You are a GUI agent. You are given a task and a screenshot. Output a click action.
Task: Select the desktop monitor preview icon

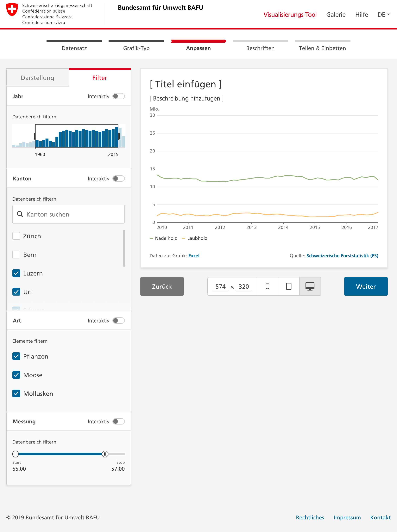310,286
